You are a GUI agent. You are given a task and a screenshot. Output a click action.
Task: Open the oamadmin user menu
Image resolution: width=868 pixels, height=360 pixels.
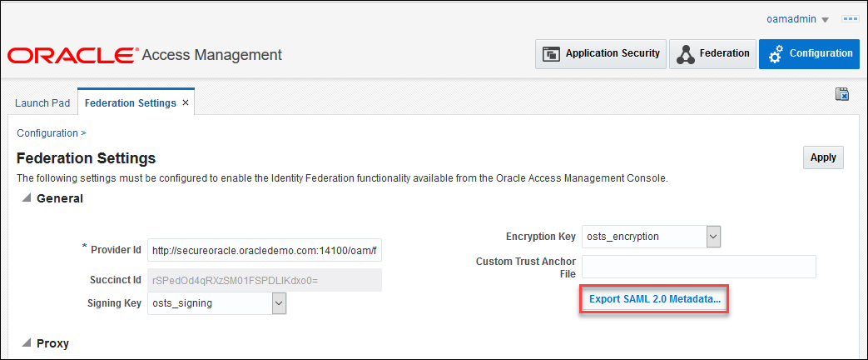click(797, 19)
